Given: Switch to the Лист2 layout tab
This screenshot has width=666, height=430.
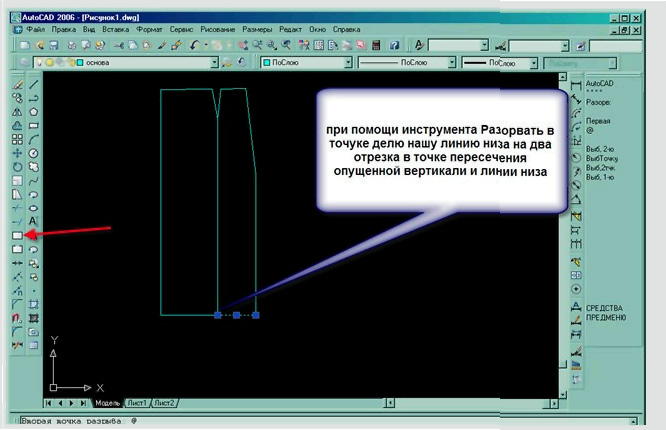Looking at the screenshot, I should pos(165,403).
